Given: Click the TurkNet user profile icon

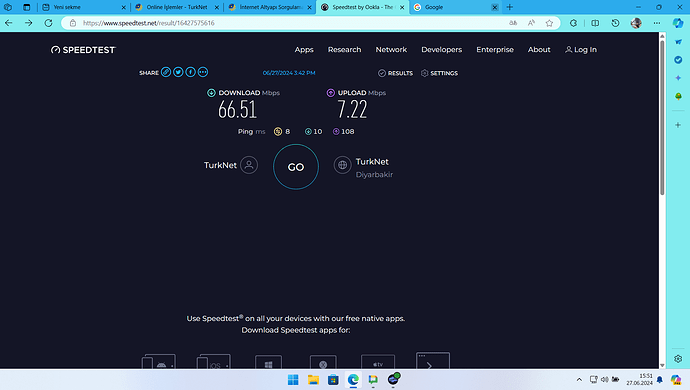Looking at the screenshot, I should click(249, 165).
